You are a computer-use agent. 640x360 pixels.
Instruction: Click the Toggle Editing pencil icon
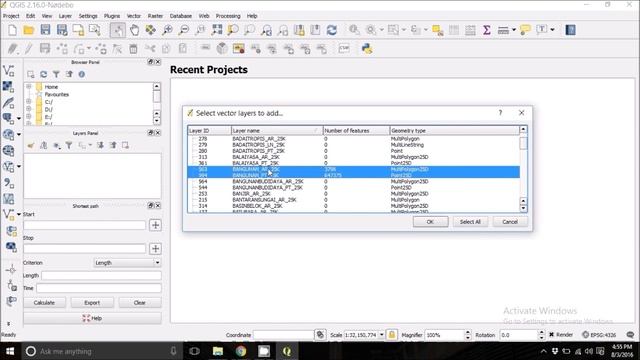(x=29, y=49)
